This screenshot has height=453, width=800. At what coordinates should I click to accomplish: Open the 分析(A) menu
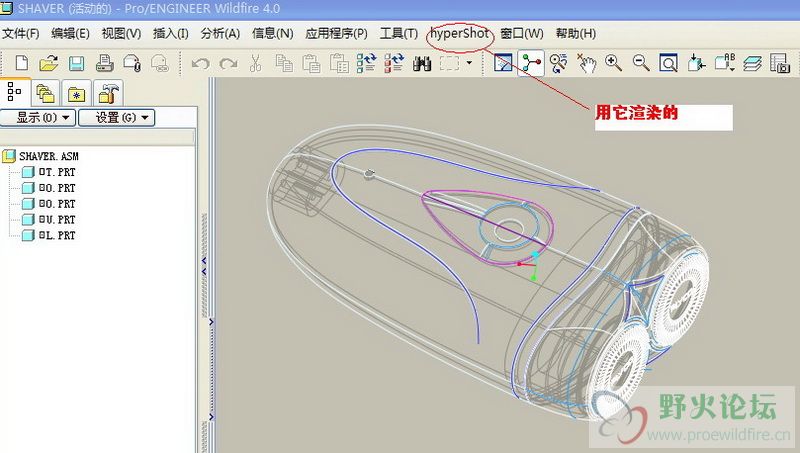click(x=220, y=34)
